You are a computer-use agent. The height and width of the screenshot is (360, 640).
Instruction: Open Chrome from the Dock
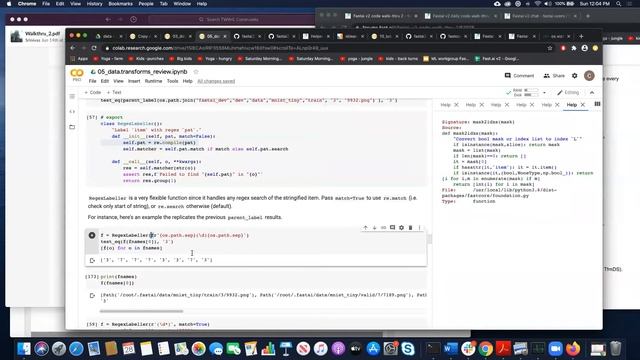[x=486, y=349]
